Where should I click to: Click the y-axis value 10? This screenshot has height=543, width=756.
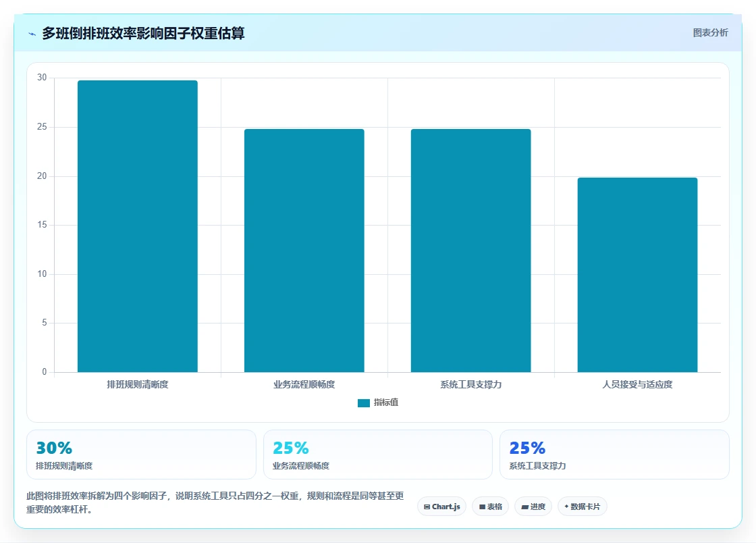pos(42,274)
